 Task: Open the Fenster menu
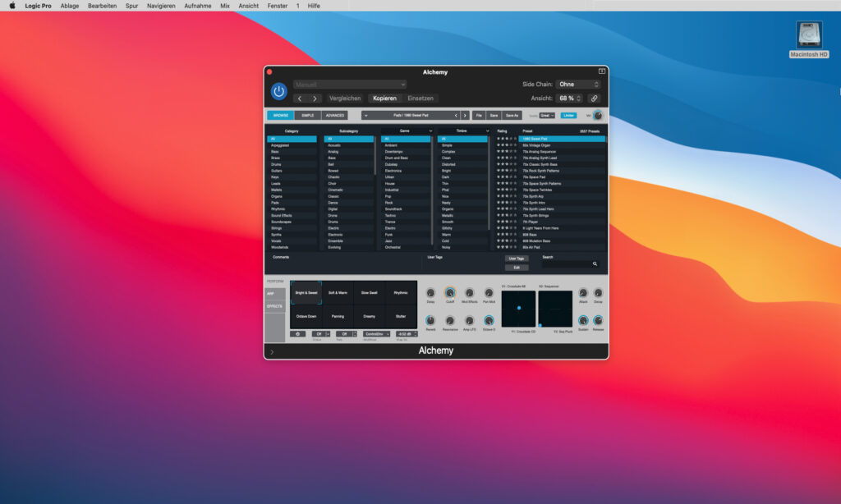point(278,6)
